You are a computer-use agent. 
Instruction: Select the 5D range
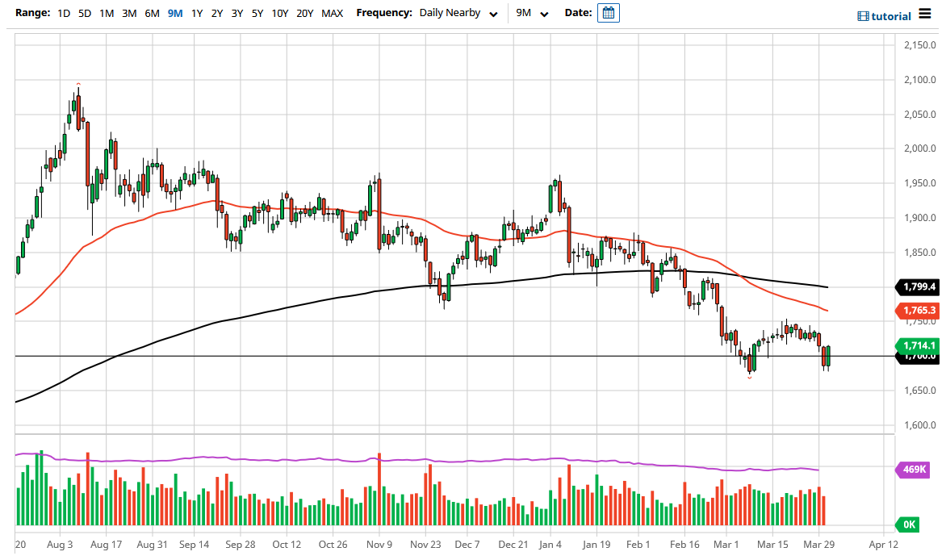pos(85,13)
